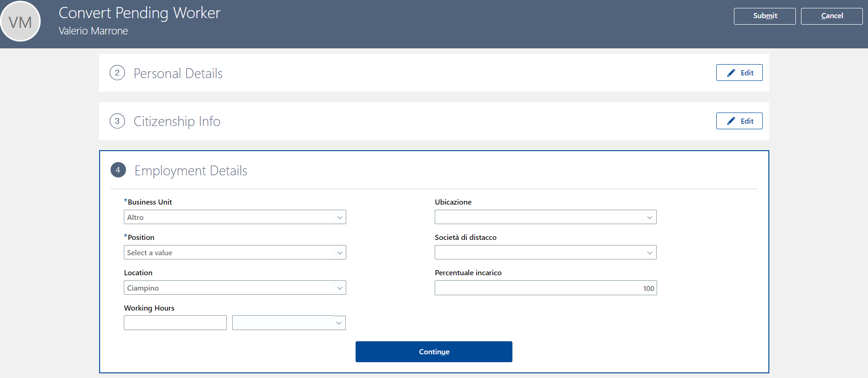Image resolution: width=868 pixels, height=378 pixels.
Task: Click the Ubicazione field label
Action: (453, 202)
